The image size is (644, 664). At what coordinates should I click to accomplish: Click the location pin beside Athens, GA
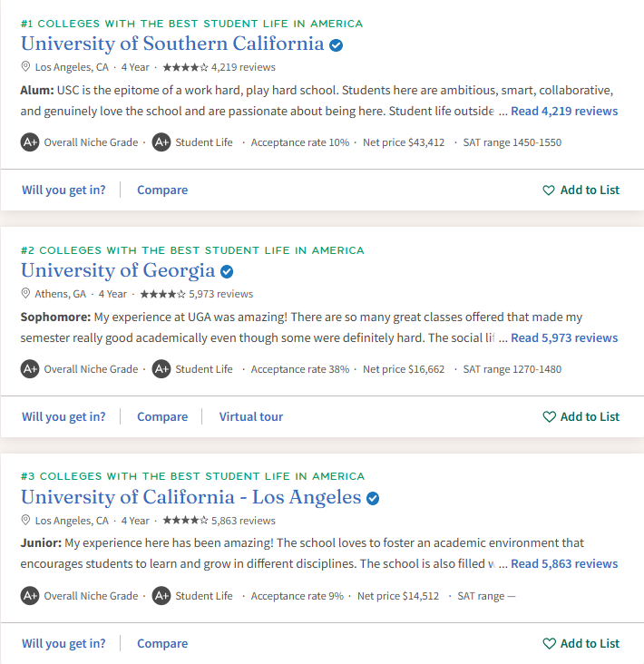[x=25, y=294]
